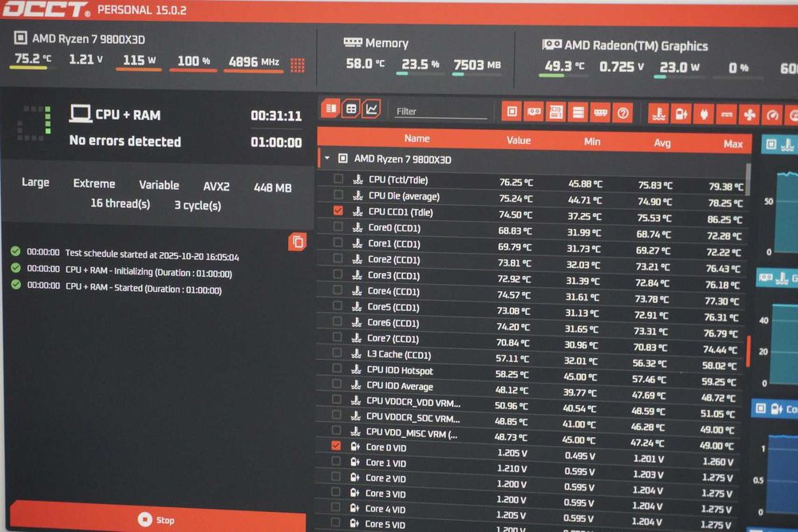798x532 pixels.
Task: Select the Extreme mode setting
Action: click(94, 183)
